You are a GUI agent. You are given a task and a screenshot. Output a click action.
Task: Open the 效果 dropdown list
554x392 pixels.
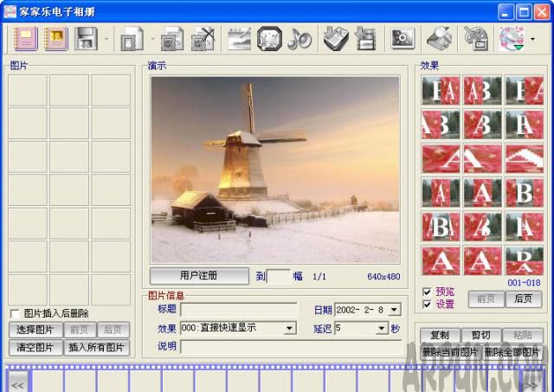pos(290,329)
